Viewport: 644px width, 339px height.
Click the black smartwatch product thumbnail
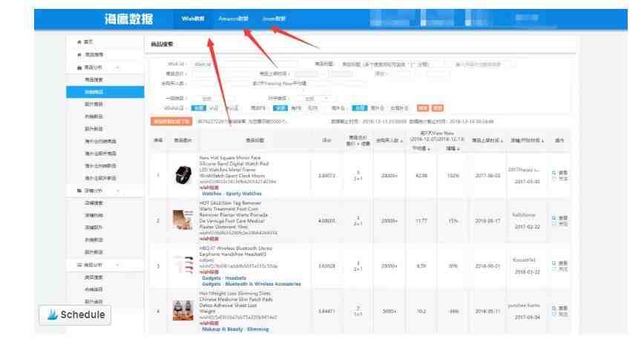[183, 175]
